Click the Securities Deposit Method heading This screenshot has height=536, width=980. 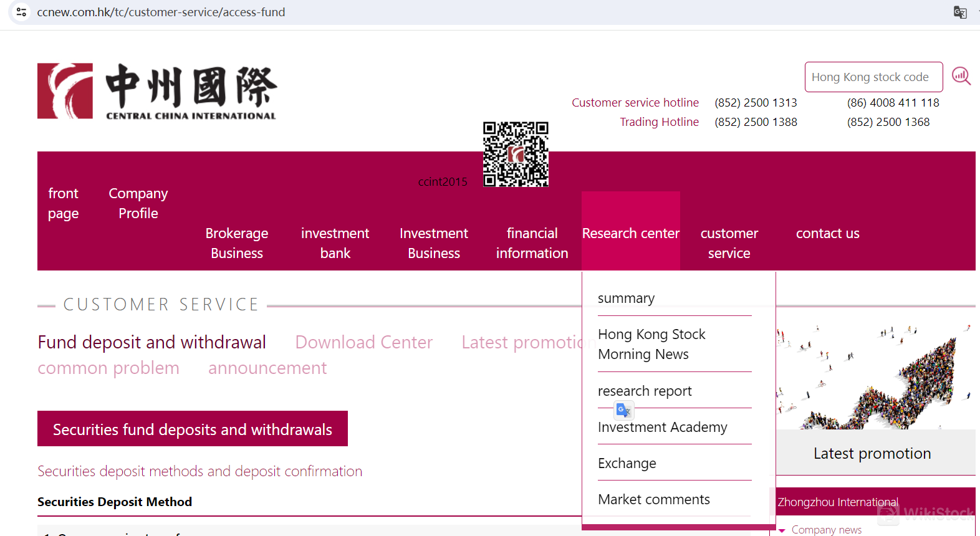coord(115,502)
